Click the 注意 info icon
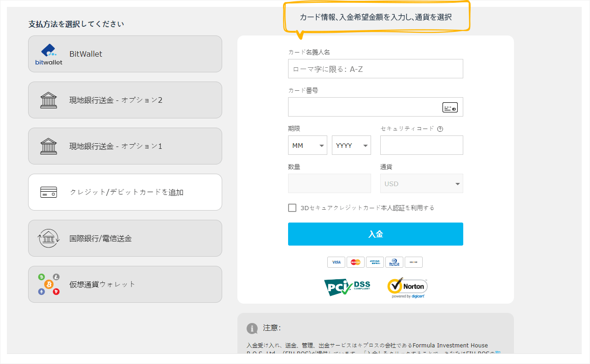Screen dimensions: 590x364 pyautogui.click(x=252, y=328)
